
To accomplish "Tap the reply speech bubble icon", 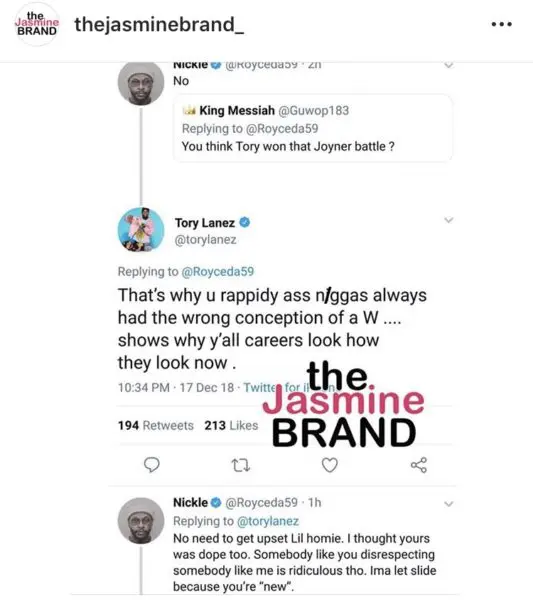I will [x=152, y=465].
